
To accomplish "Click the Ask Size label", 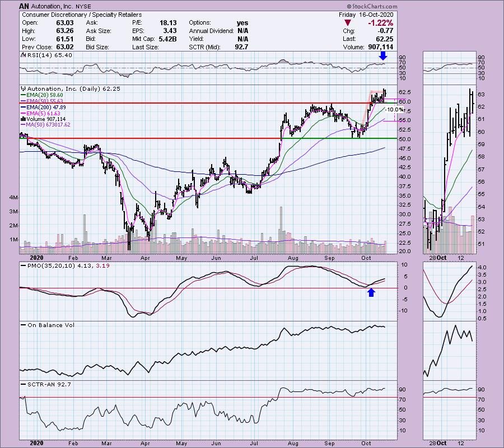I will tap(99, 31).
